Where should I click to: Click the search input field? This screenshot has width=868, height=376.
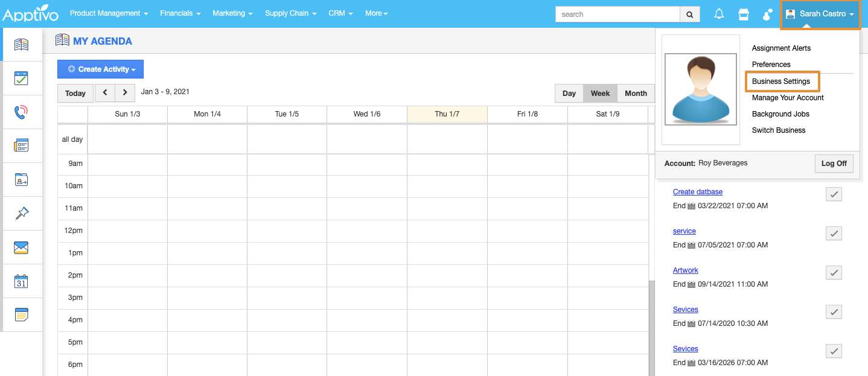617,14
